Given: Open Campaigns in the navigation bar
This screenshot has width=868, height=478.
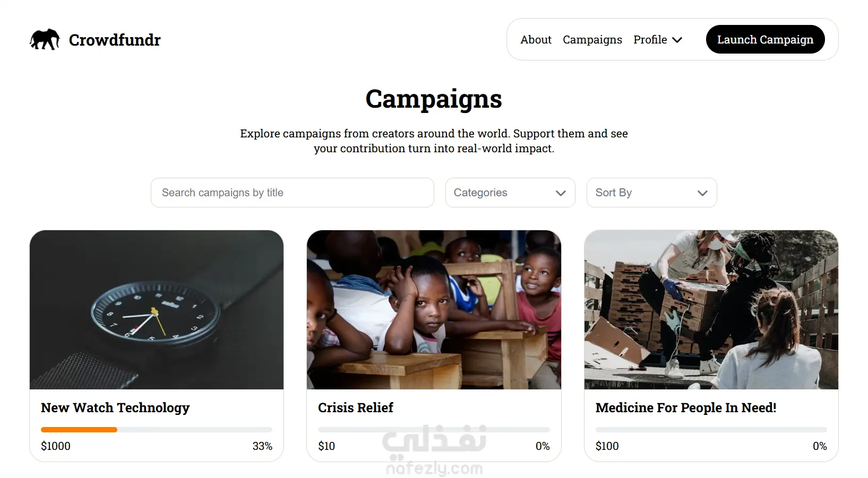Looking at the screenshot, I should tap(592, 40).
